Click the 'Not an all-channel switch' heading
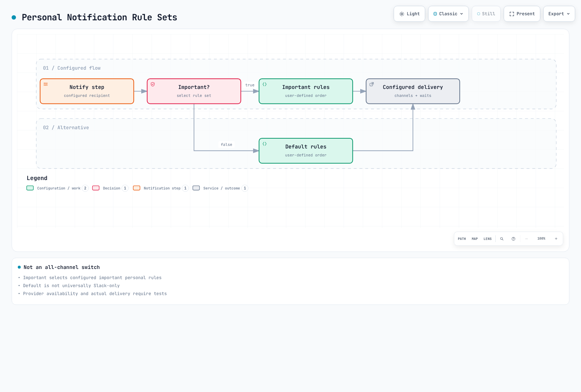Viewport: 581px width, 392px height. [x=62, y=267]
